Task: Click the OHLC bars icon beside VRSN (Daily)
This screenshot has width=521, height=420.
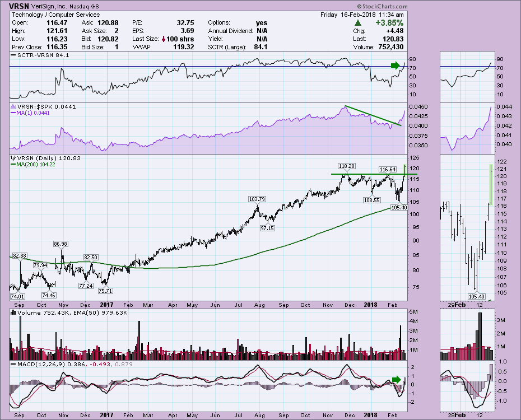Action: (x=13, y=158)
